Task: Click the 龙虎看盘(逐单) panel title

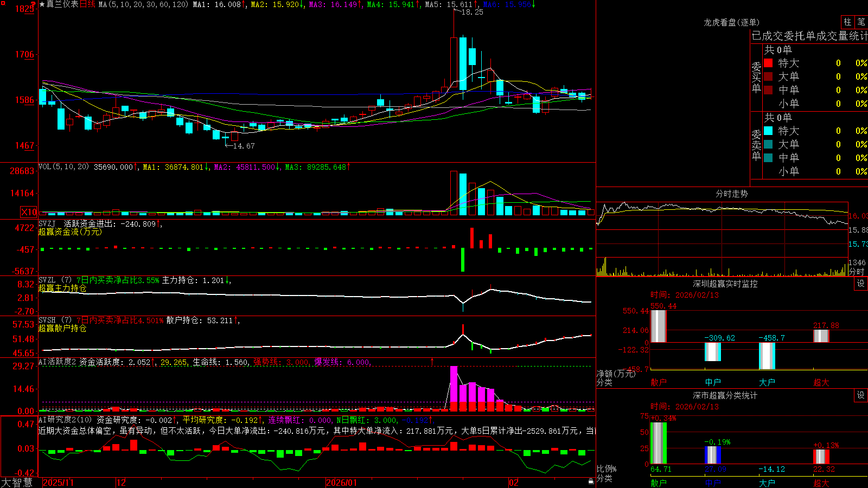Action: (731, 22)
